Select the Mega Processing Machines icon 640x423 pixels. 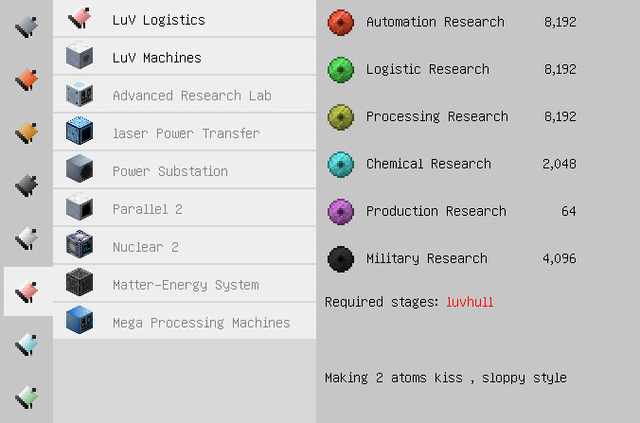(80, 322)
